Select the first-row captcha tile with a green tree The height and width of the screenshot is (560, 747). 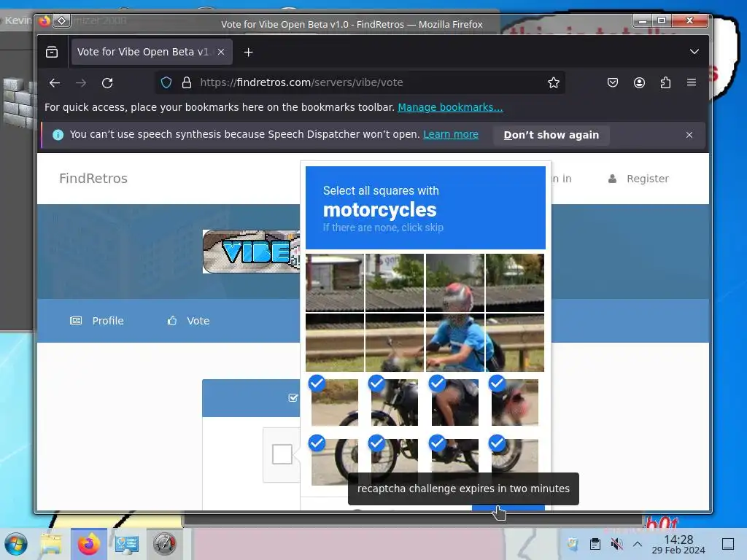[395, 283]
